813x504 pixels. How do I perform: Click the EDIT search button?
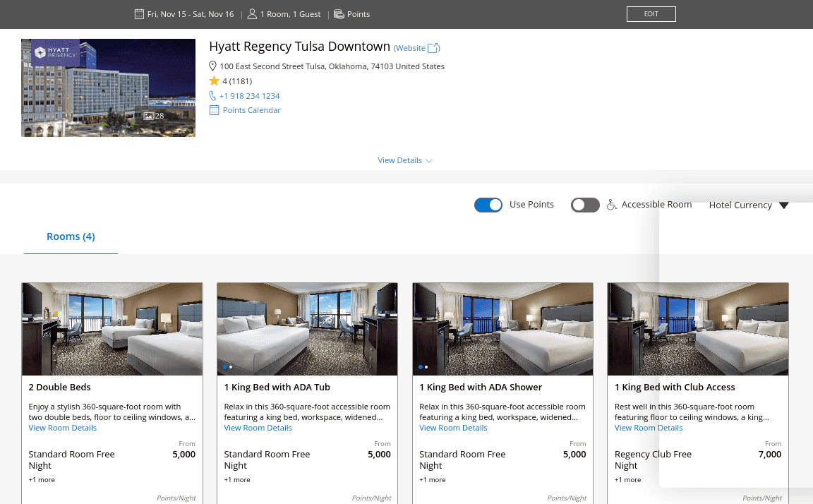(x=651, y=14)
